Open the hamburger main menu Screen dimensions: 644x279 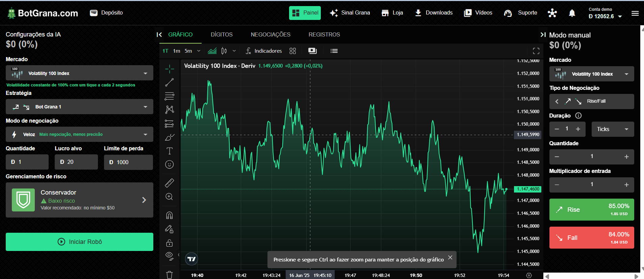(x=635, y=13)
